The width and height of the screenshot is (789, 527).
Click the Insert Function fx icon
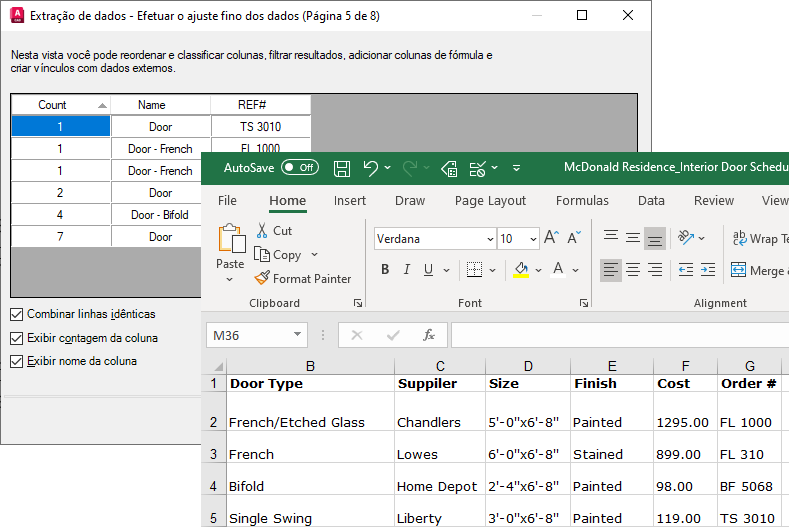point(428,336)
